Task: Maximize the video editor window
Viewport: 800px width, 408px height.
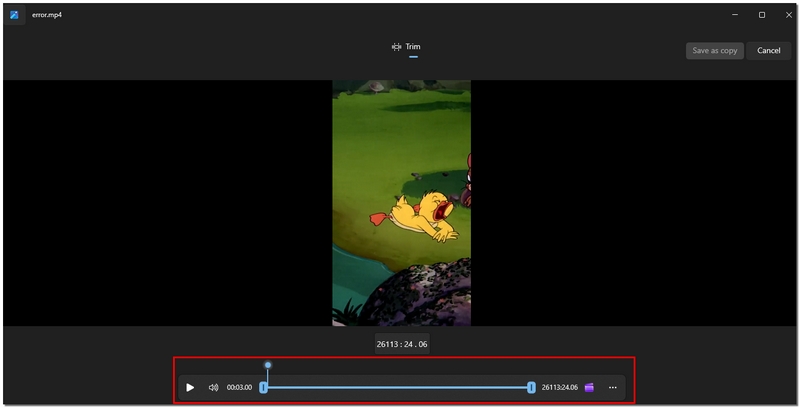Action: point(762,15)
